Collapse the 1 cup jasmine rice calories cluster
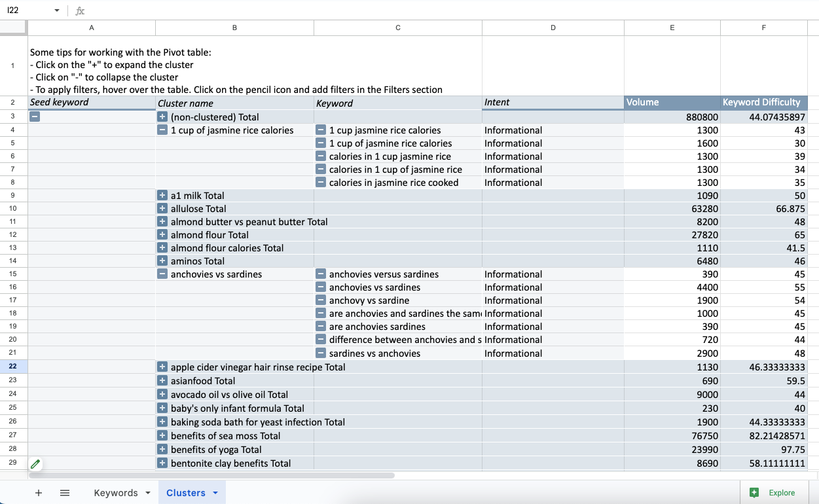The width and height of the screenshot is (819, 504). (x=162, y=130)
